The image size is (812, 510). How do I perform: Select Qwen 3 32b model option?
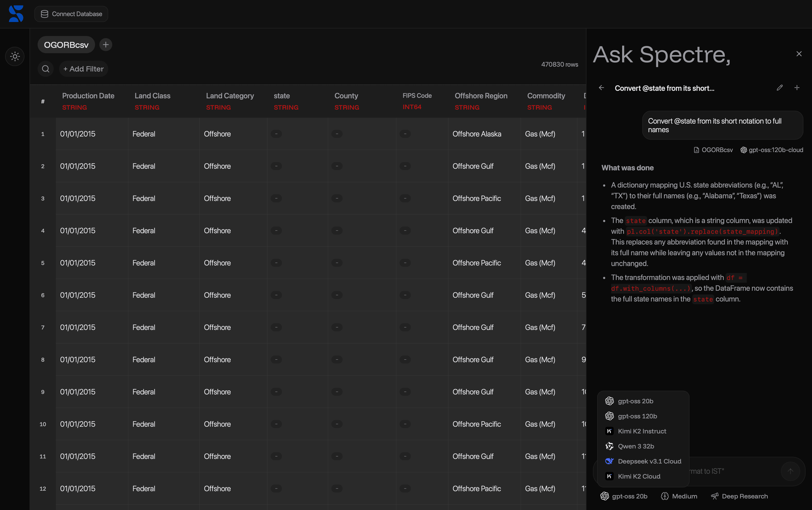636,446
